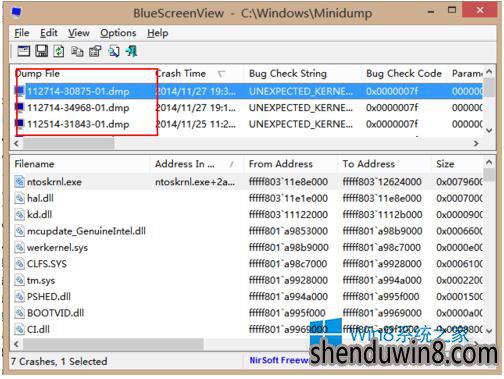
Task: Click the dump icon of 112714-34968-01.dmp
Action: pos(20,107)
